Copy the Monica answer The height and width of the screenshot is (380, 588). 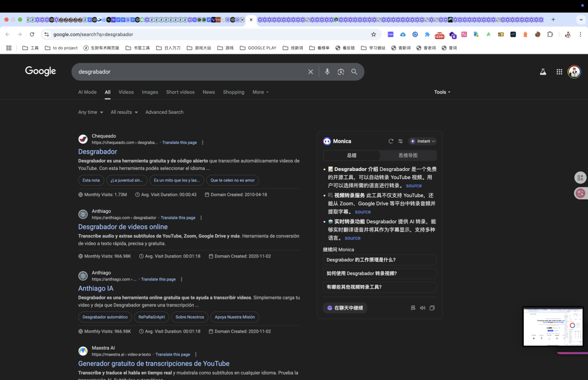pyautogui.click(x=432, y=308)
